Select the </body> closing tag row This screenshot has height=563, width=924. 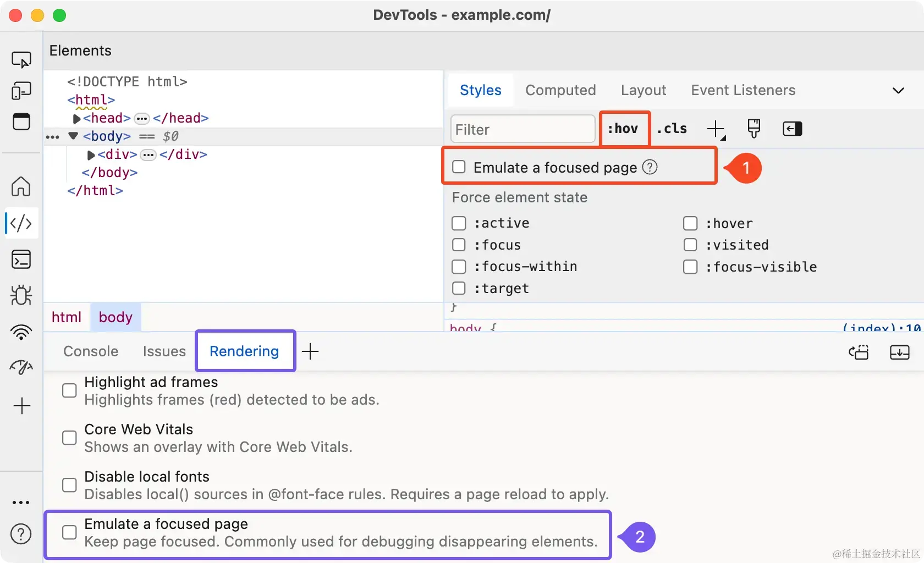(x=109, y=173)
